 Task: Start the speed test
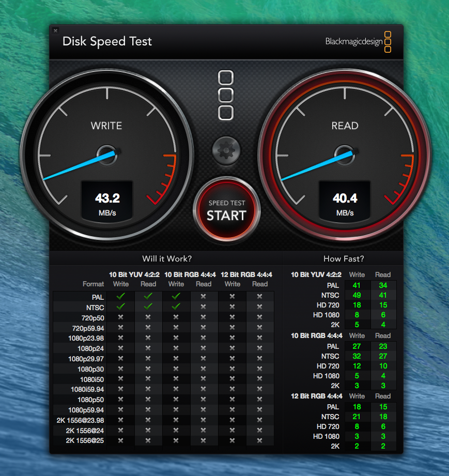click(226, 209)
